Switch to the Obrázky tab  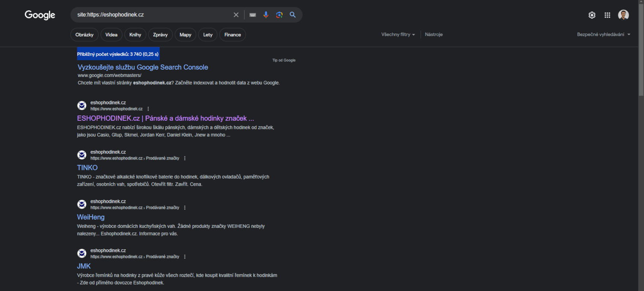click(x=85, y=35)
